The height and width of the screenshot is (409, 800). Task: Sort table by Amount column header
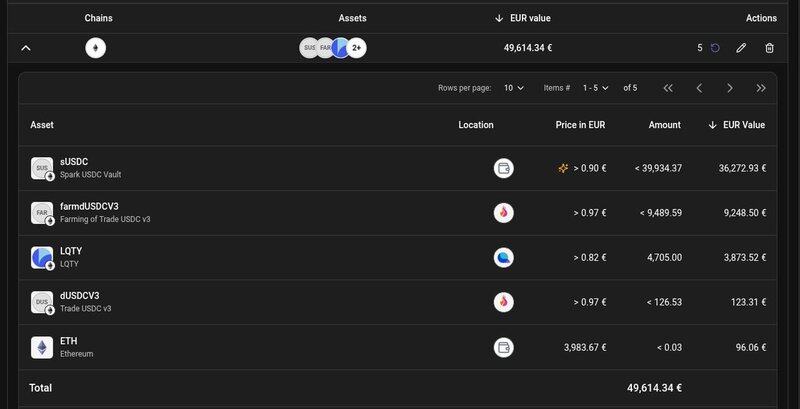click(x=664, y=125)
